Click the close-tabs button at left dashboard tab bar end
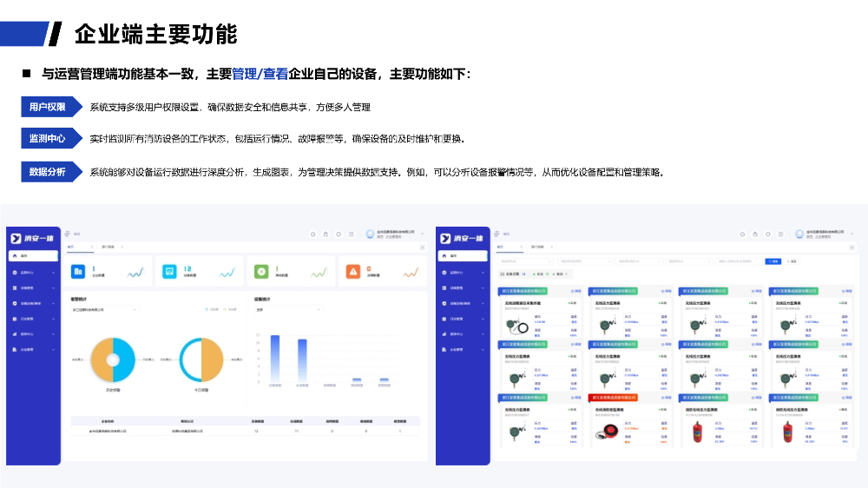This screenshot has height=488, width=868. click(423, 247)
